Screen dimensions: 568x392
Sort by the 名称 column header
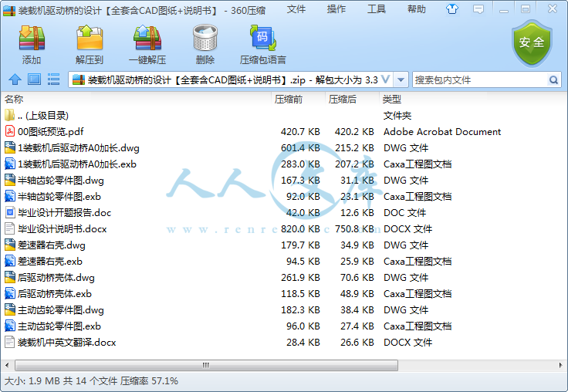[14, 99]
